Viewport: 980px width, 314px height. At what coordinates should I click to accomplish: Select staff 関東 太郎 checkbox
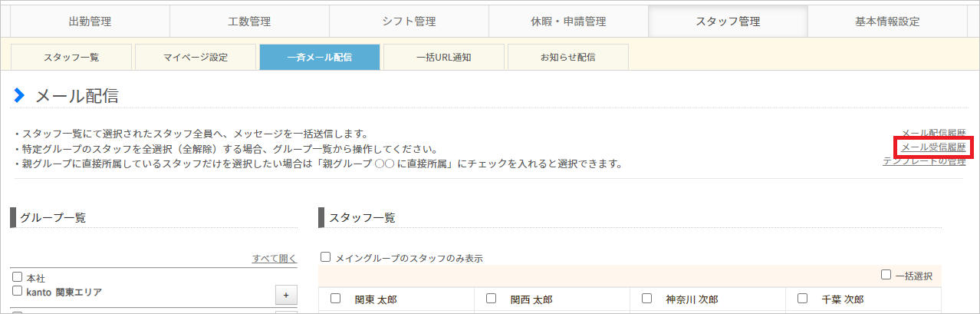335,299
